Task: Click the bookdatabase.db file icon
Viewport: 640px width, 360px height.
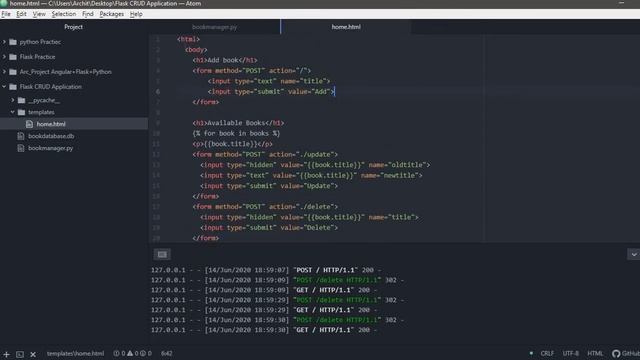Action: (x=21, y=136)
